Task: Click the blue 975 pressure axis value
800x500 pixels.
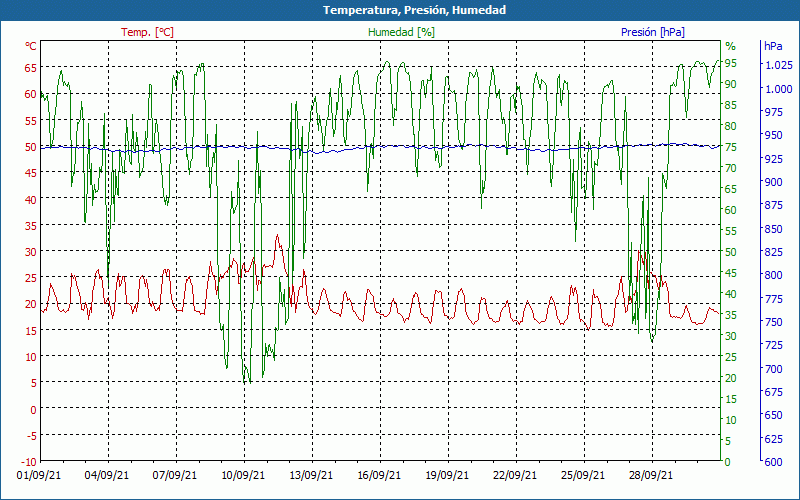Action: 773,112
